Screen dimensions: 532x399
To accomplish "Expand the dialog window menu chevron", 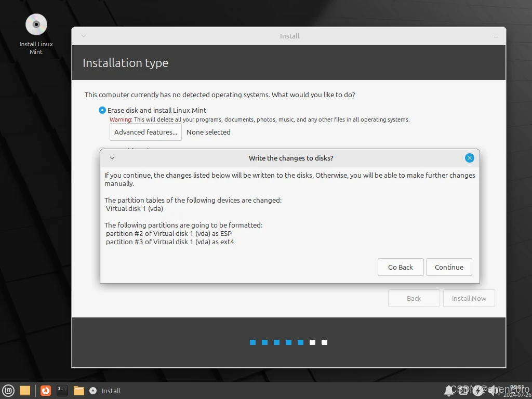I will (x=112, y=158).
